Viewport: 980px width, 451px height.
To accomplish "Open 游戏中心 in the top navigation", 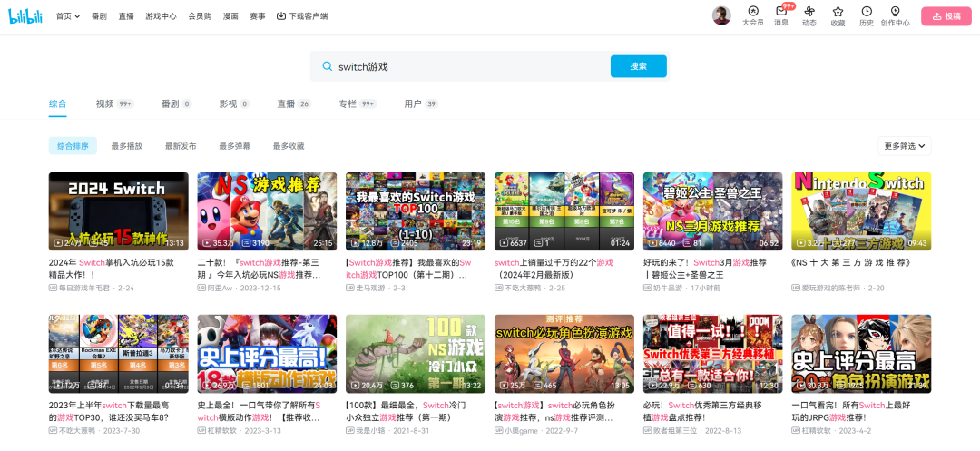I will point(162,16).
